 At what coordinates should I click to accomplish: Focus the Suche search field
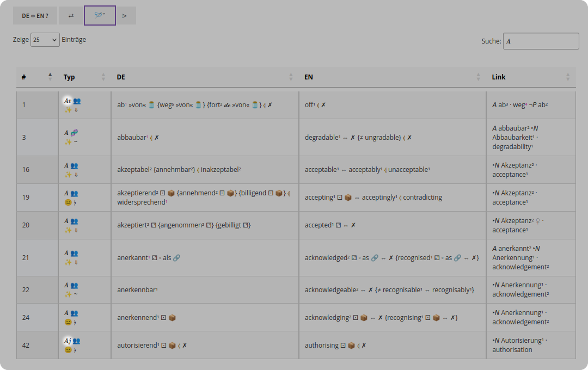541,41
